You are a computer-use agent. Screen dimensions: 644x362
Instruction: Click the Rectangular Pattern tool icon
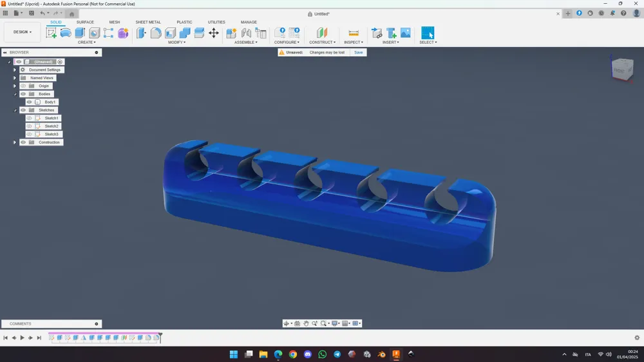[x=108, y=33]
